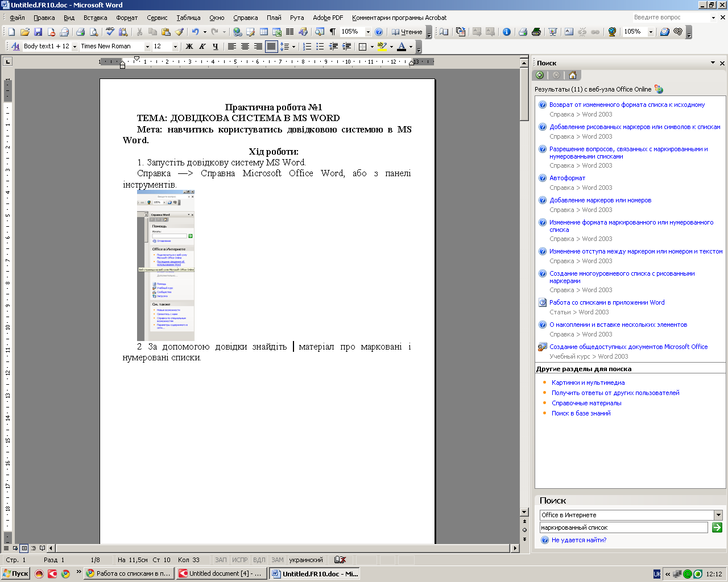Open Работа со списками в приложении Word
This screenshot has height=582, width=728.
(607, 302)
